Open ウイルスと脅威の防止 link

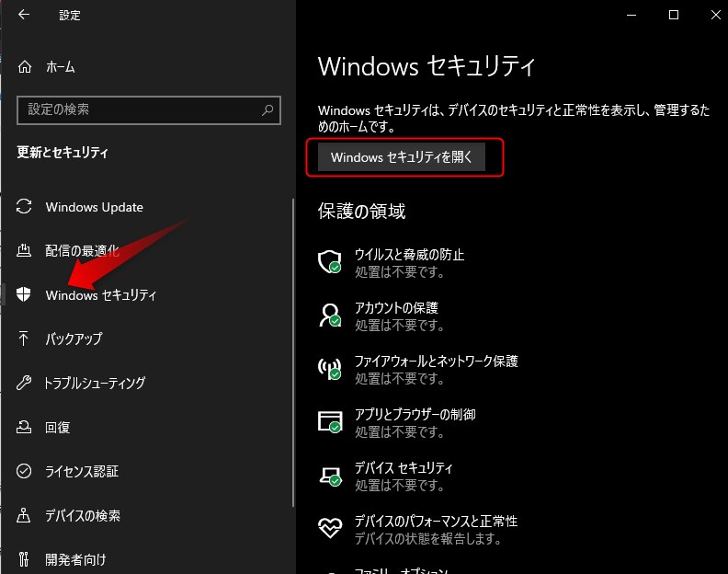[x=410, y=254]
